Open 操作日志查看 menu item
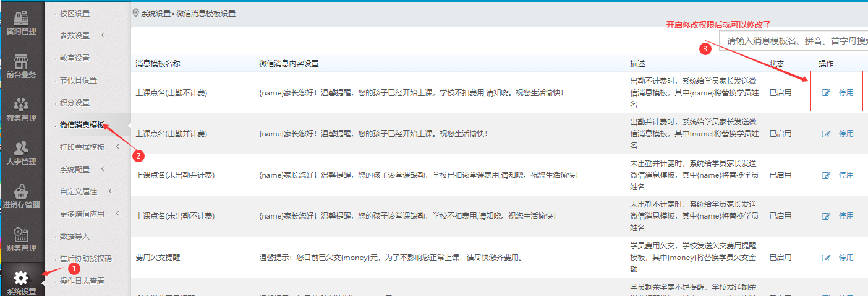This screenshot has height=296, width=868. (82, 281)
